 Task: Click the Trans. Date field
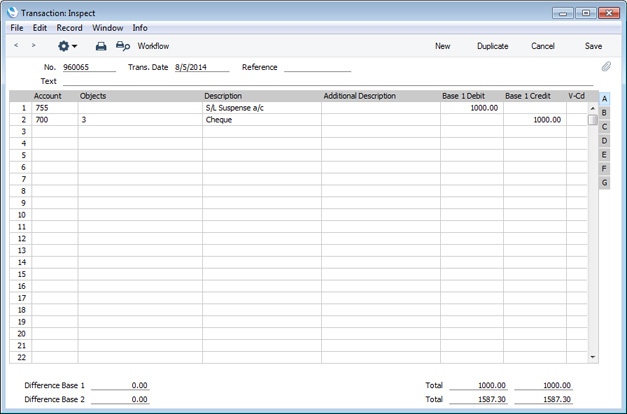coord(200,67)
